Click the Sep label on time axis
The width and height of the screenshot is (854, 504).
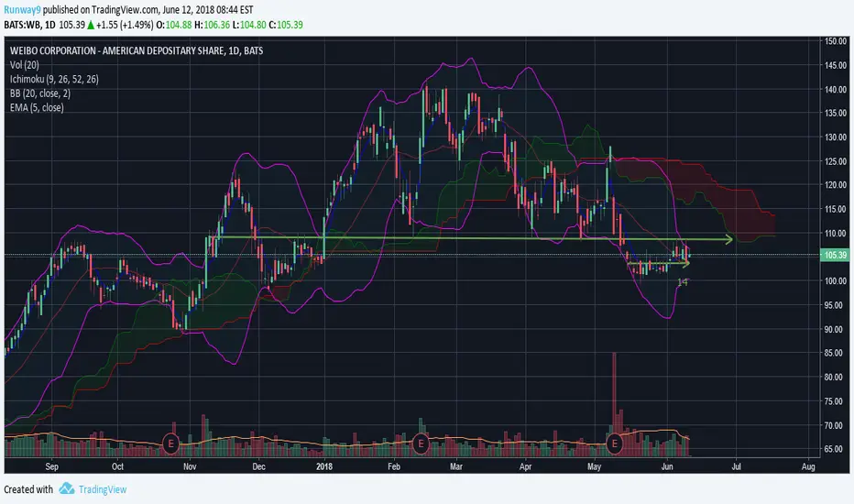tap(51, 466)
